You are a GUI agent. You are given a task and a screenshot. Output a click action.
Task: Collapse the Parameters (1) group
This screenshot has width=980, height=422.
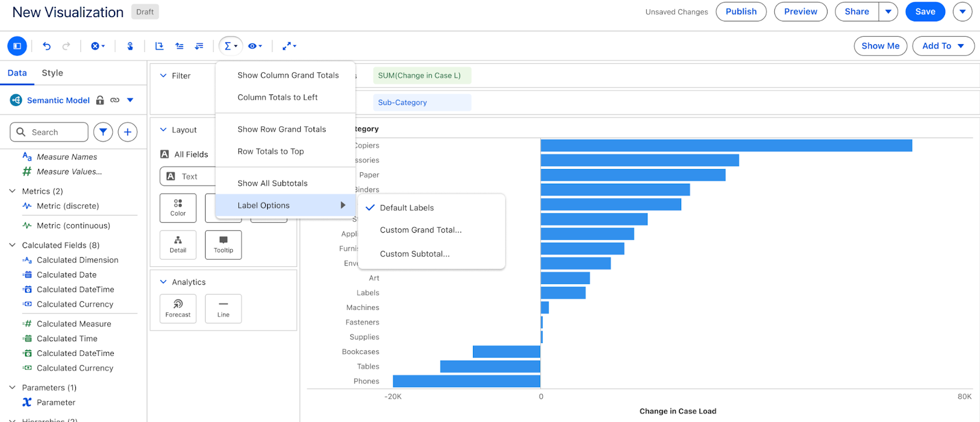[12, 388]
